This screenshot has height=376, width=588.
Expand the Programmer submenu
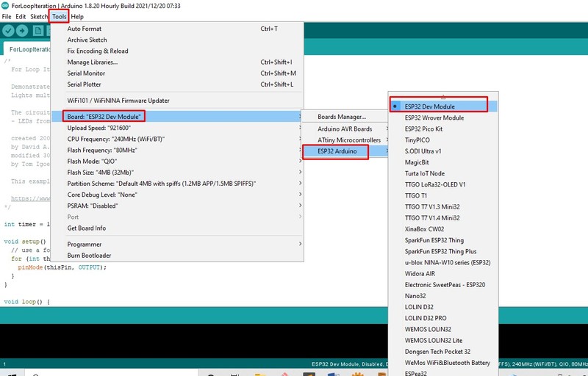click(x=176, y=244)
